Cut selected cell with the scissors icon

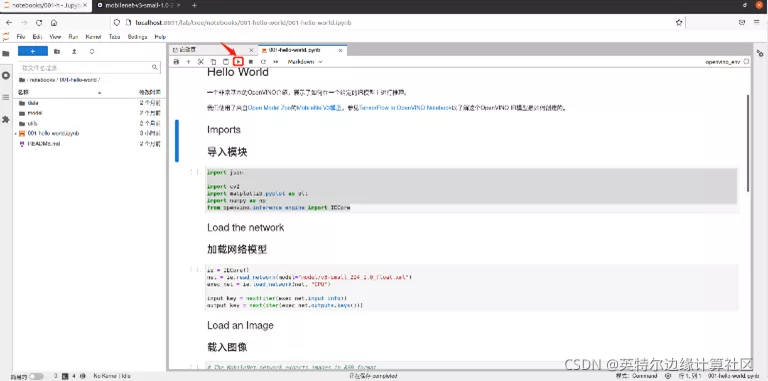point(200,62)
